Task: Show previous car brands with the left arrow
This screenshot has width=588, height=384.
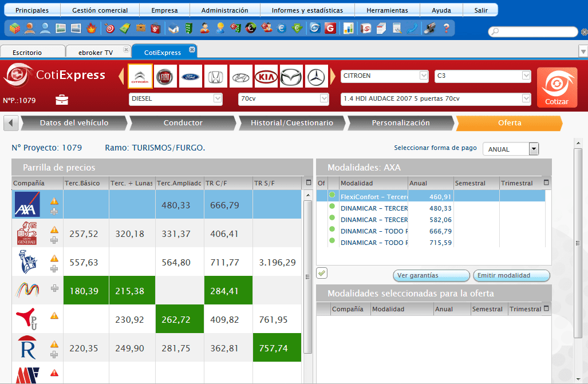Action: coord(121,76)
